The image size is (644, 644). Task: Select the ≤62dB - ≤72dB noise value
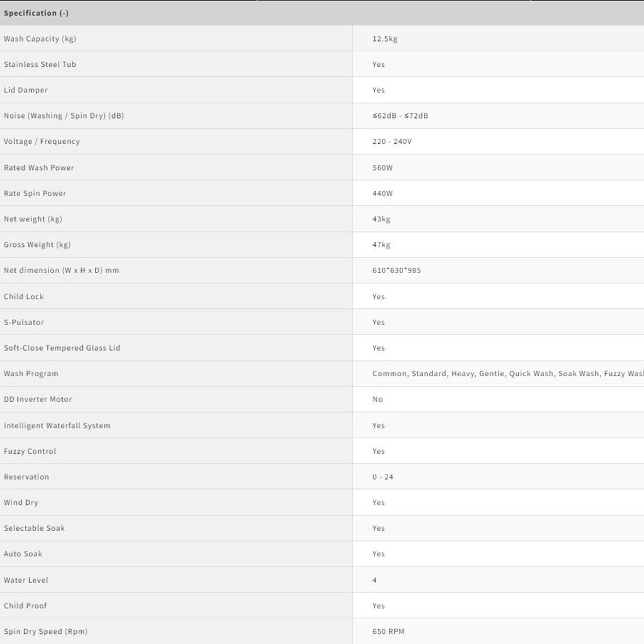(x=400, y=116)
